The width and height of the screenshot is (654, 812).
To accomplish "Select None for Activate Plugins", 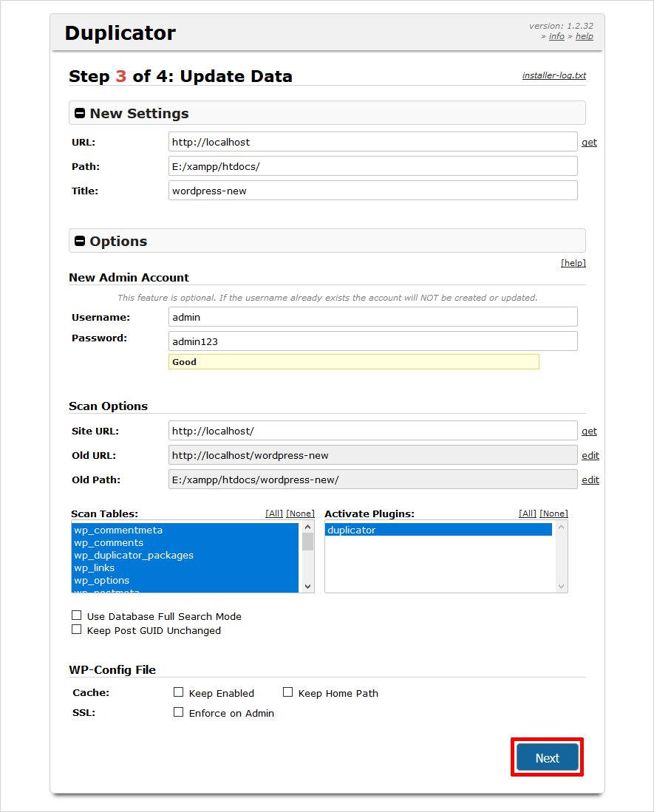I will coord(553,514).
